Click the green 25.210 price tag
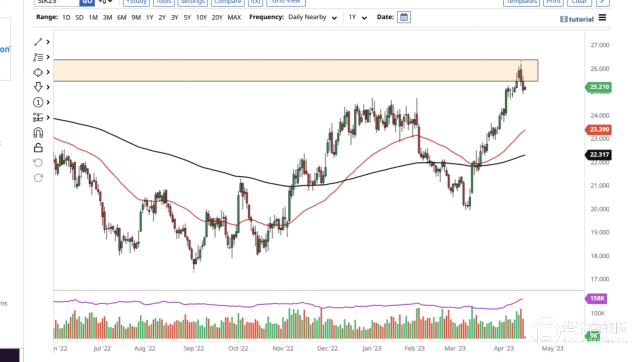The image size is (643, 362). [598, 87]
